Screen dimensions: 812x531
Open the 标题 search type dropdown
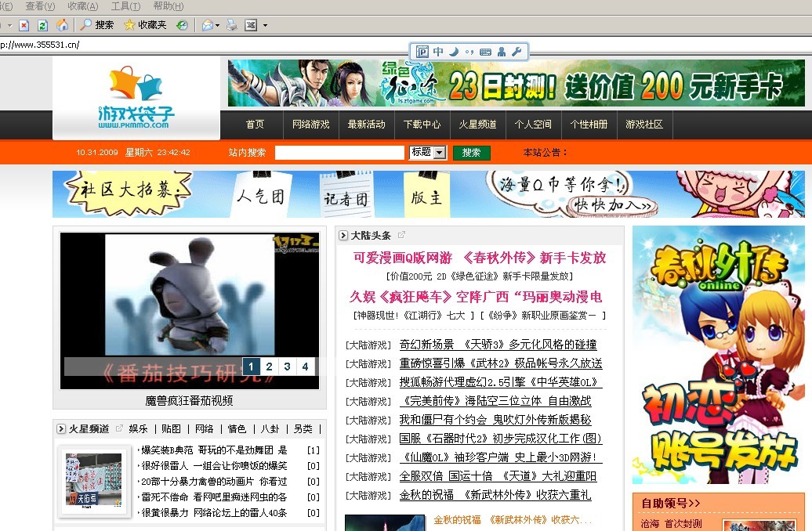coord(428,152)
